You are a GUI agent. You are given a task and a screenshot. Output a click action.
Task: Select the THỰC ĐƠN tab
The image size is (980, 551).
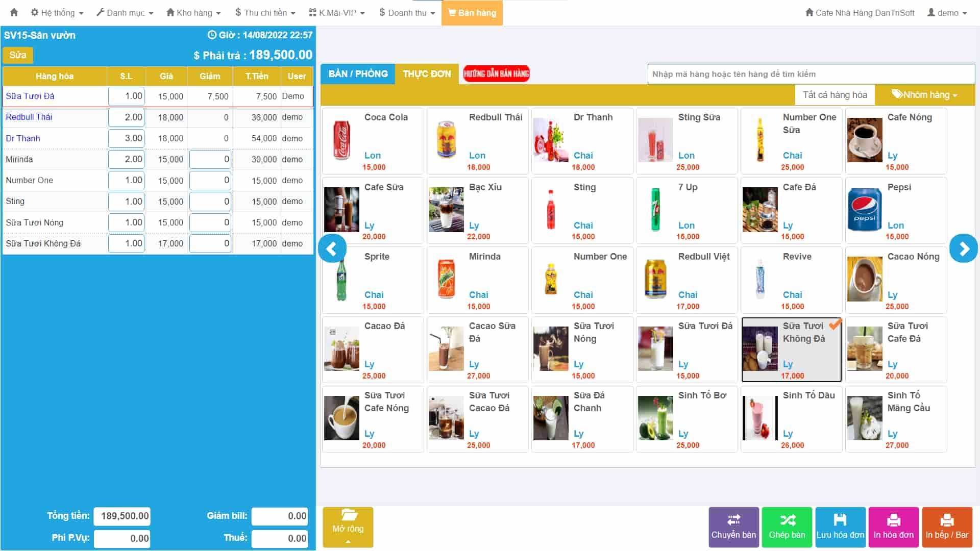pyautogui.click(x=427, y=74)
